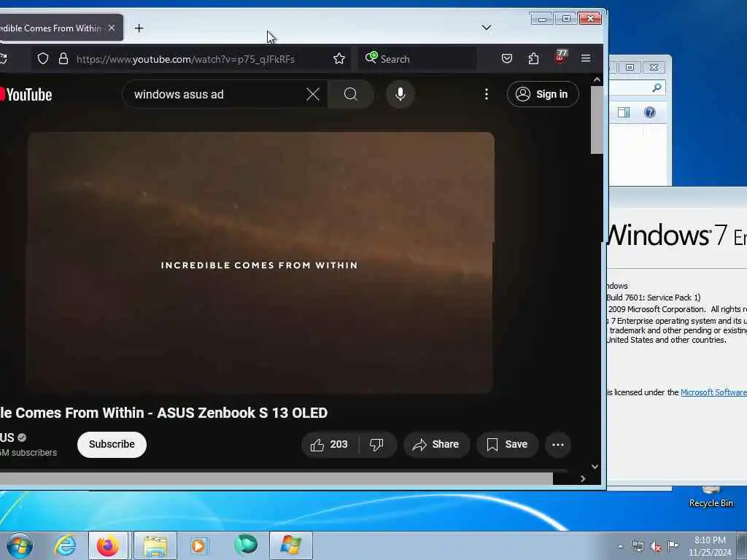
Task: Click the horizontal scroll right arrow
Action: point(583,478)
